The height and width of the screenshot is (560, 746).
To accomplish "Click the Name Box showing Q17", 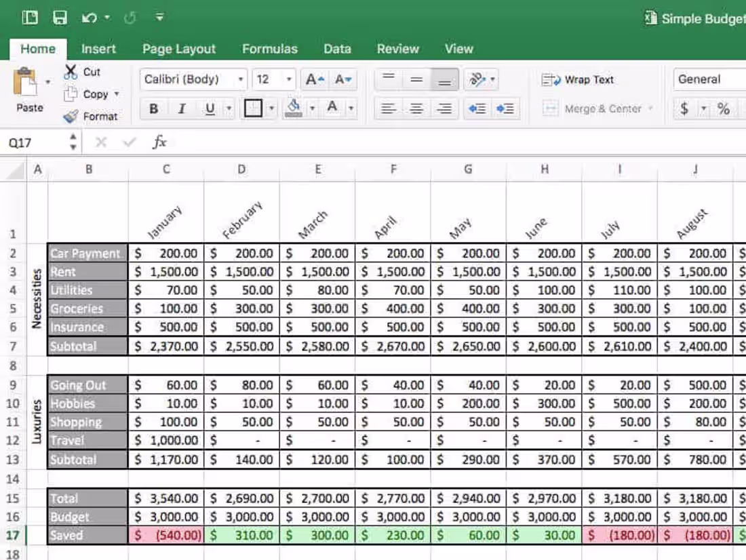I will [x=31, y=142].
